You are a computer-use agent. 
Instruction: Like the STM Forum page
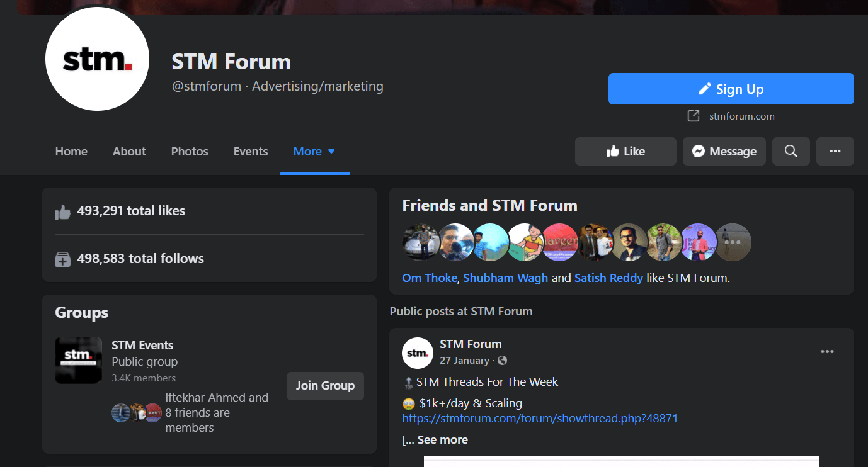[x=625, y=151]
